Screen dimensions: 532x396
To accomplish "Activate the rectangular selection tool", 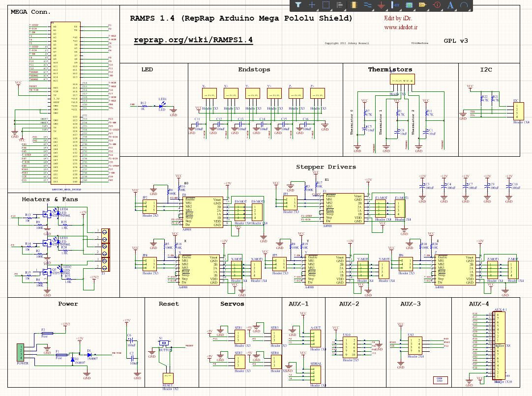I will coord(325,5).
